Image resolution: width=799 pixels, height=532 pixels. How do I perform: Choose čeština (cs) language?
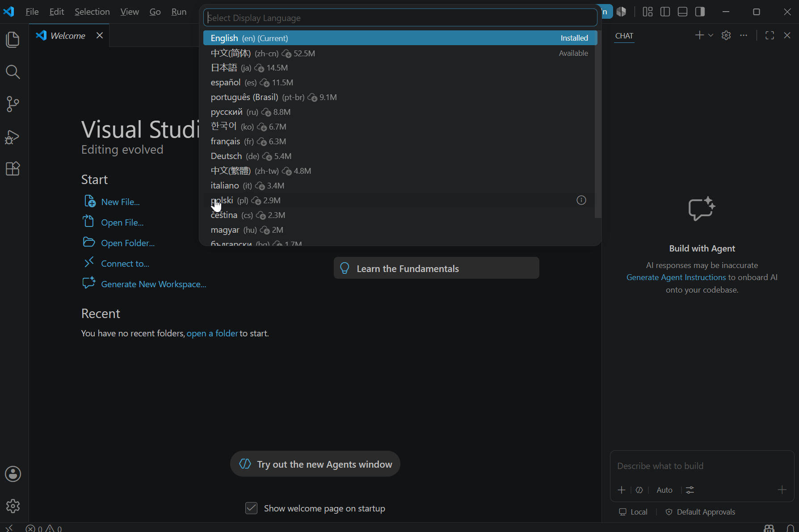pyautogui.click(x=400, y=215)
